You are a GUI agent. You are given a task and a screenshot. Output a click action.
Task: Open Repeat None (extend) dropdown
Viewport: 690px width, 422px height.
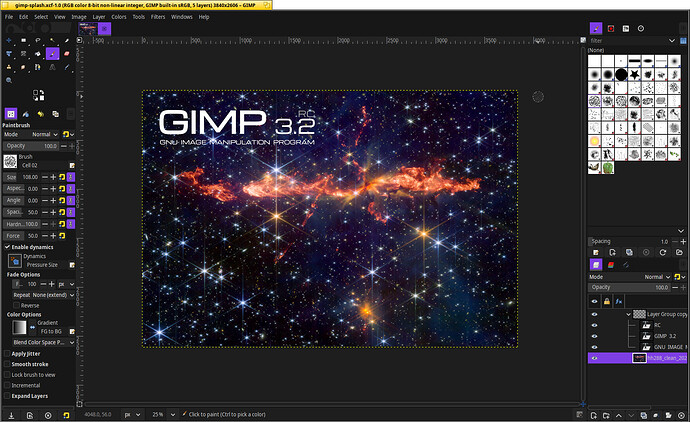pos(44,295)
